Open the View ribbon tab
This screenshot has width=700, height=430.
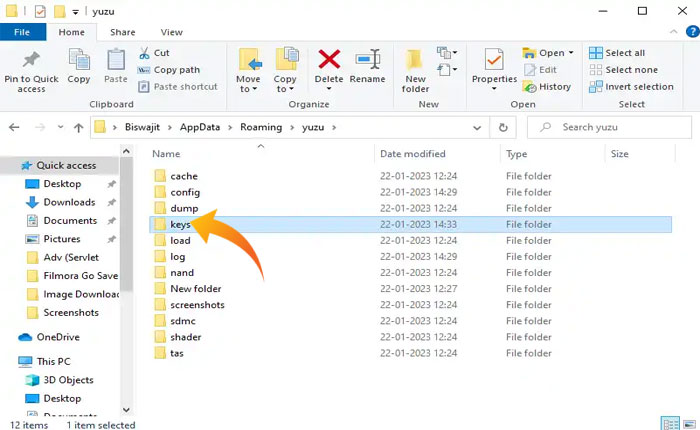(171, 32)
